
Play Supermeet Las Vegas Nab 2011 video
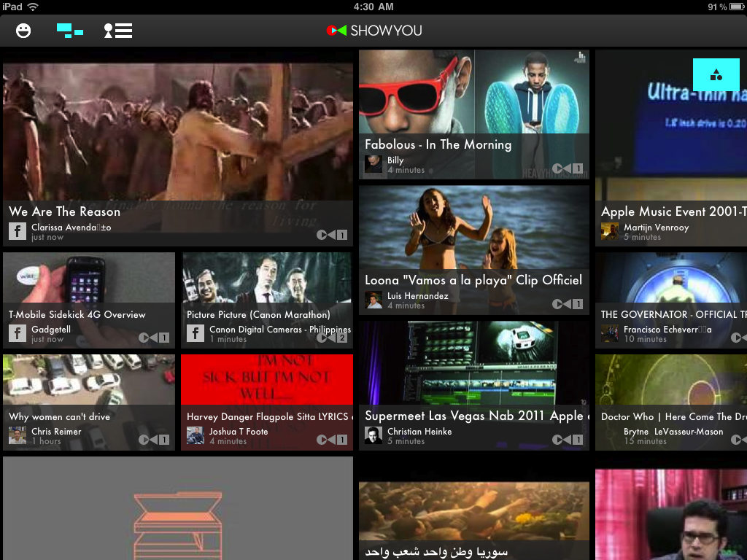(x=474, y=386)
